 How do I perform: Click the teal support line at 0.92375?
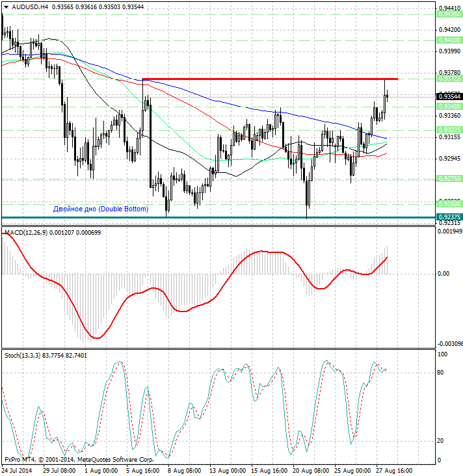(218, 217)
